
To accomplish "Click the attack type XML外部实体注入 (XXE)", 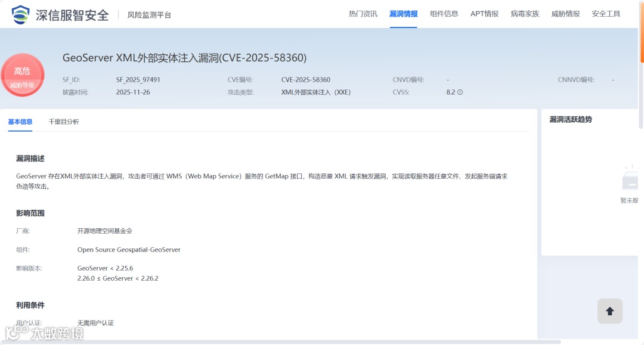I will pyautogui.click(x=316, y=92).
